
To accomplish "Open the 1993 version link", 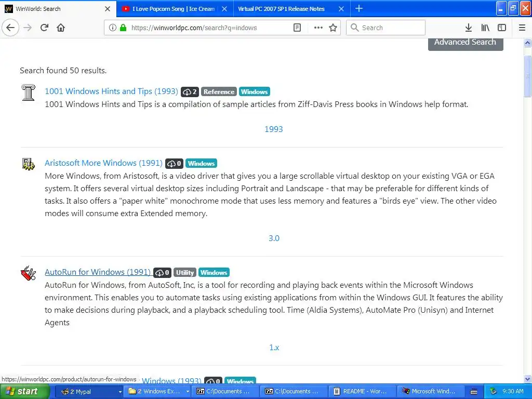I will 273,129.
